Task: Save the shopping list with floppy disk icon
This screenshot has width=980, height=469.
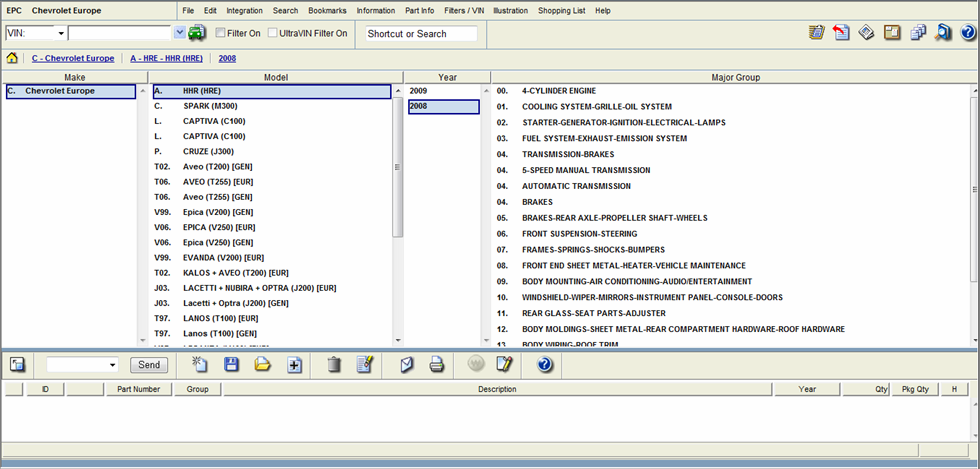Action: coord(231,365)
